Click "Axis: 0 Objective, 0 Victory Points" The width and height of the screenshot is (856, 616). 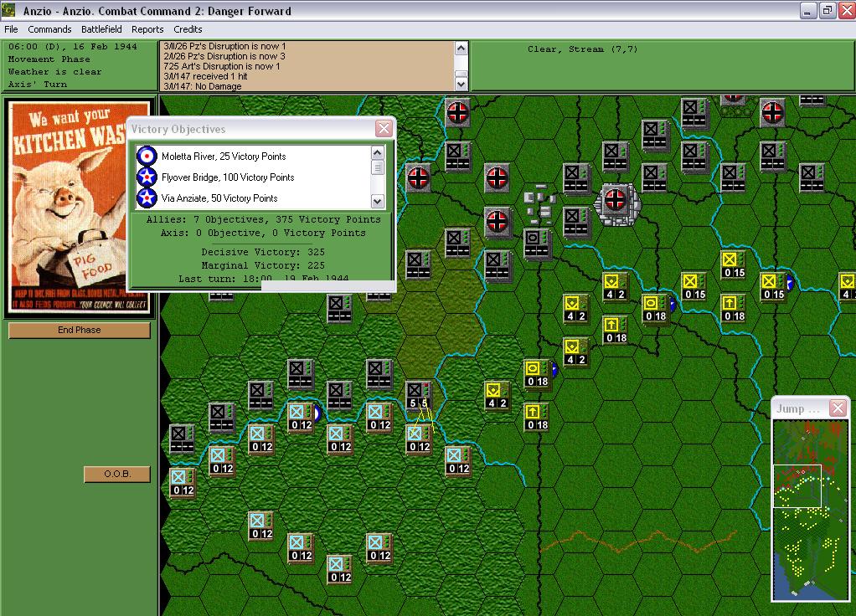tap(263, 233)
